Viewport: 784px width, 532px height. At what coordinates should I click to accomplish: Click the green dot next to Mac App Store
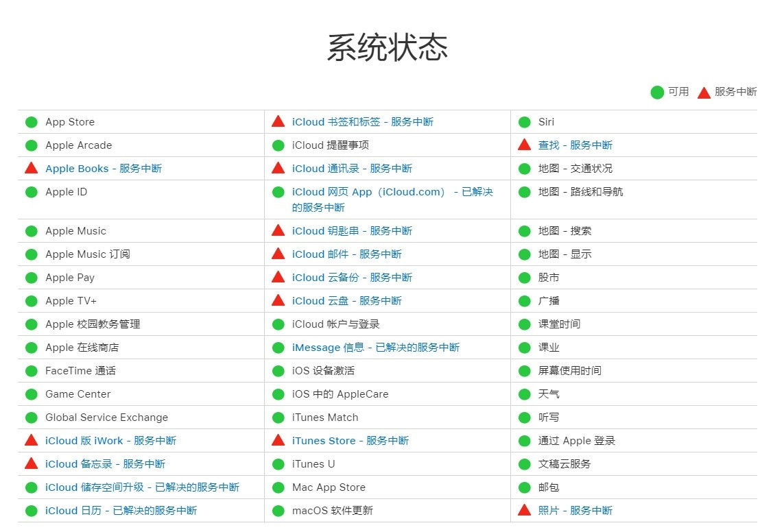278,487
